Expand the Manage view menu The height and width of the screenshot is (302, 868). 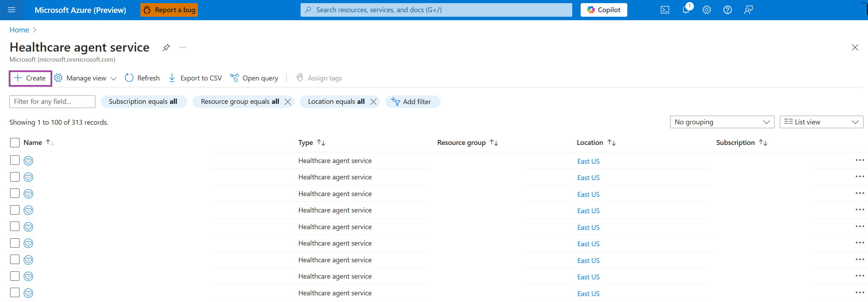coord(86,78)
